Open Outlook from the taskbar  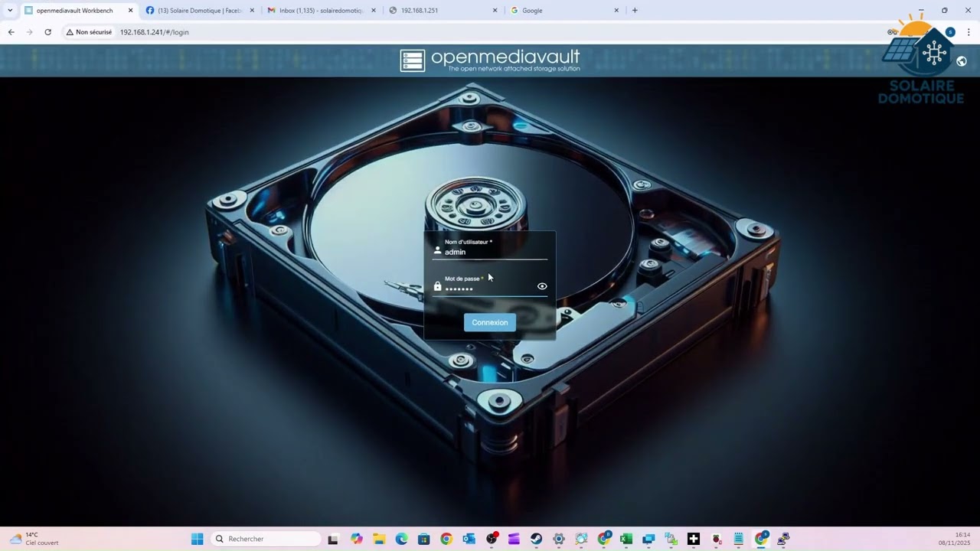pyautogui.click(x=469, y=539)
